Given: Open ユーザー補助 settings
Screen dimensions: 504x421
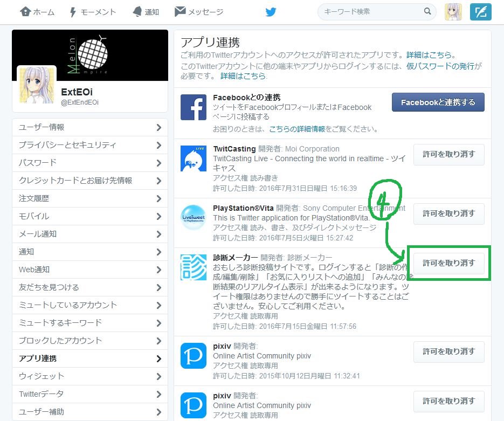Looking at the screenshot, I should click(x=90, y=412).
